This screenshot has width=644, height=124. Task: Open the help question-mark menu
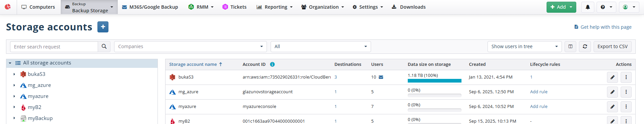click(606, 7)
